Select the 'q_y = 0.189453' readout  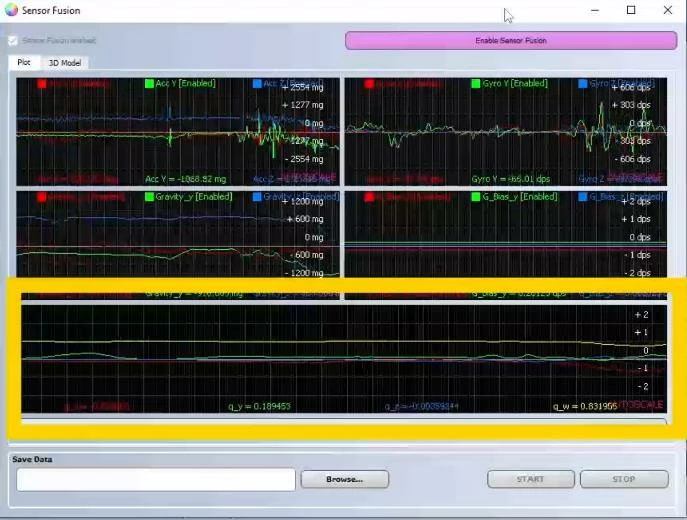(x=259, y=406)
